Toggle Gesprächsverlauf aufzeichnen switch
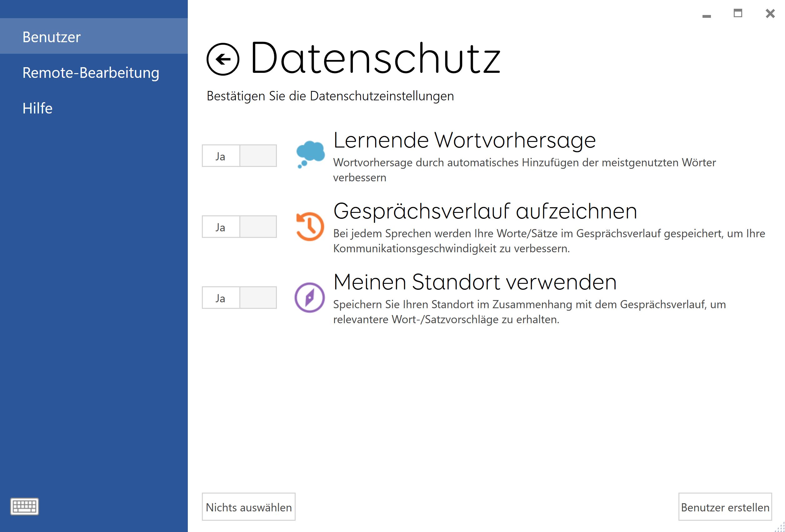This screenshot has width=785, height=532. point(239,227)
